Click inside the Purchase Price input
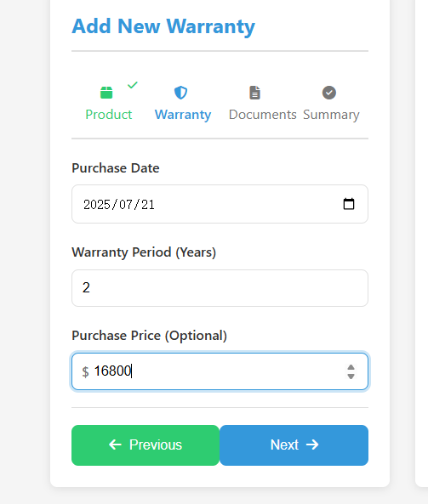The image size is (428, 504). [x=220, y=371]
